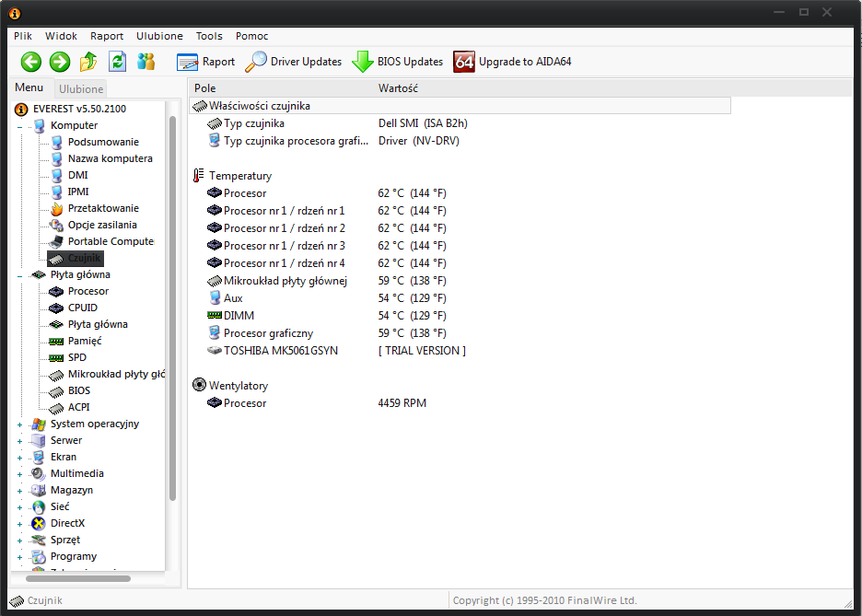Collapse the Płyta główna tree node
The height and width of the screenshot is (616, 862).
pos(19,276)
